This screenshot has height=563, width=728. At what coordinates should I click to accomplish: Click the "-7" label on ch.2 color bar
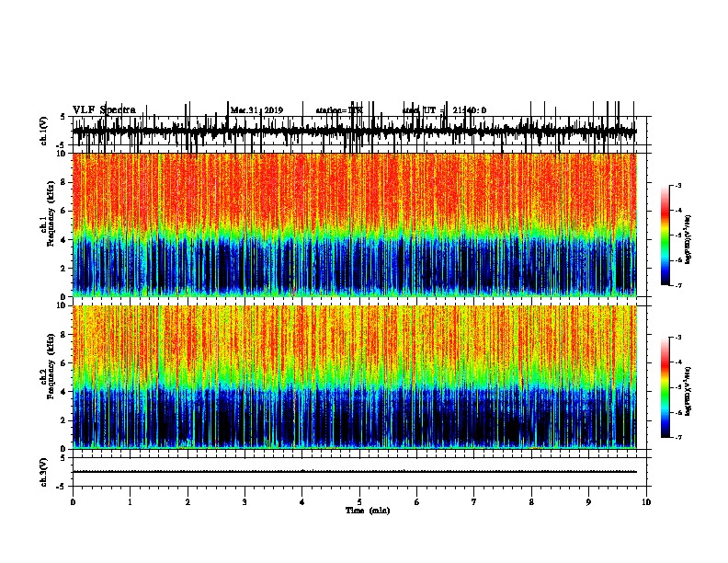(677, 438)
